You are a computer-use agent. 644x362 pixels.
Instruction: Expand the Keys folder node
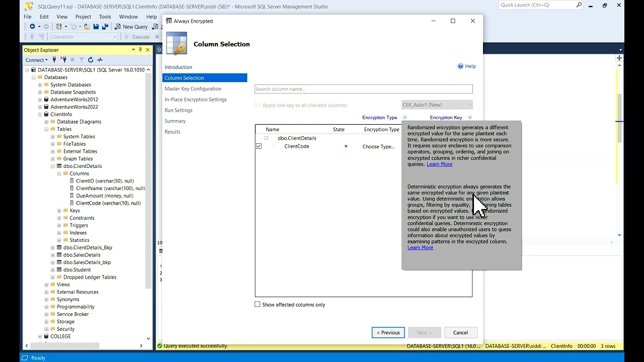[59, 211]
